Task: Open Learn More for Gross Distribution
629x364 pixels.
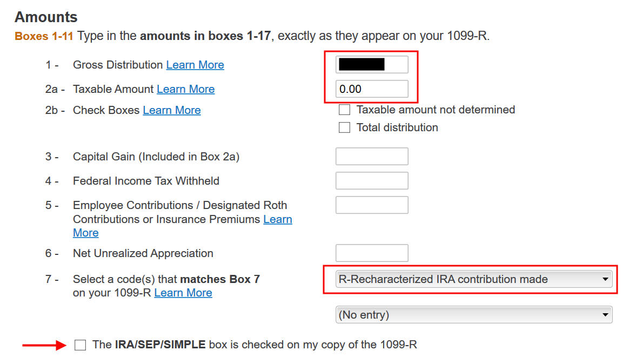Action: point(195,65)
